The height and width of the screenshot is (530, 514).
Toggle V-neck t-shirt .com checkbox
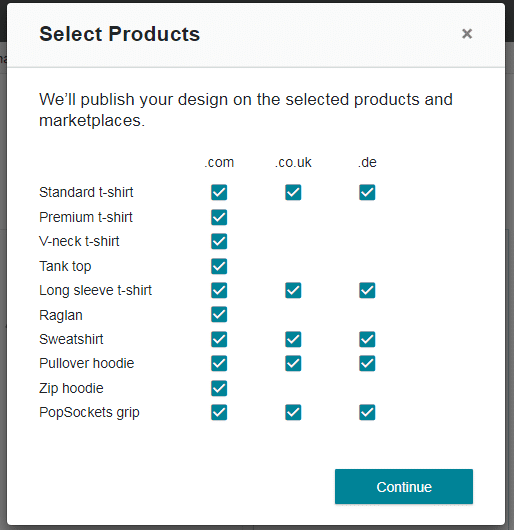point(219,241)
